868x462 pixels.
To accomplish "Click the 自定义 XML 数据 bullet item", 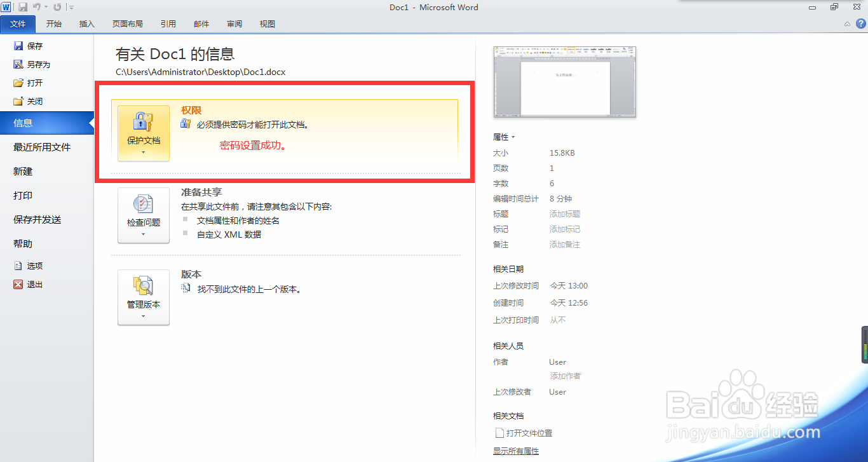I will point(229,234).
